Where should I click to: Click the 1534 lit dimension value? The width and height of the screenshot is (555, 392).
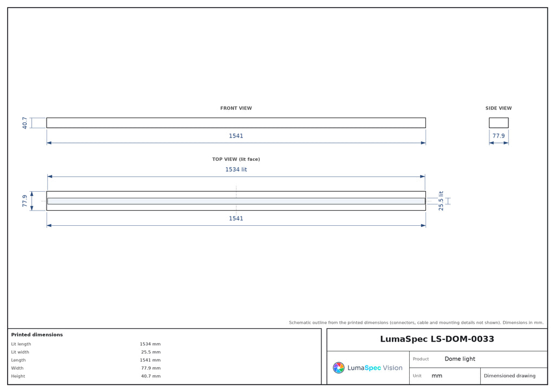coord(236,169)
